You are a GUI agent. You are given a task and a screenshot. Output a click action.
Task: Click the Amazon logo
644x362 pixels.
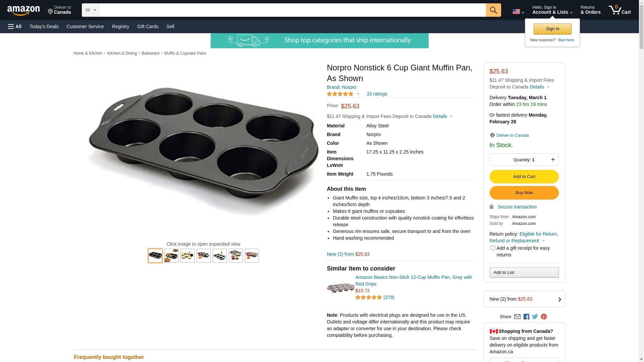click(23, 10)
